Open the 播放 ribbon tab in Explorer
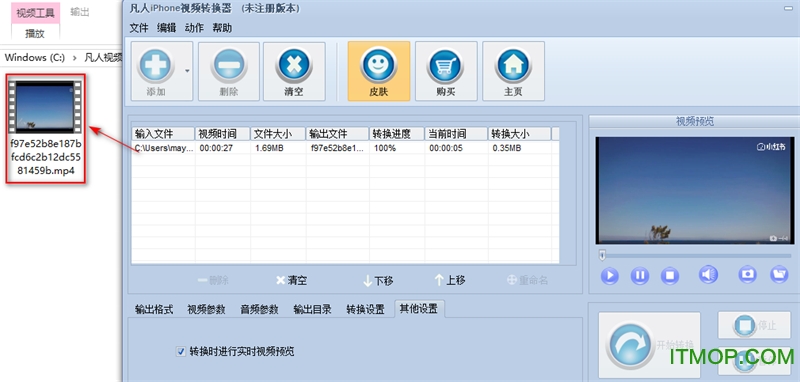 pyautogui.click(x=35, y=34)
